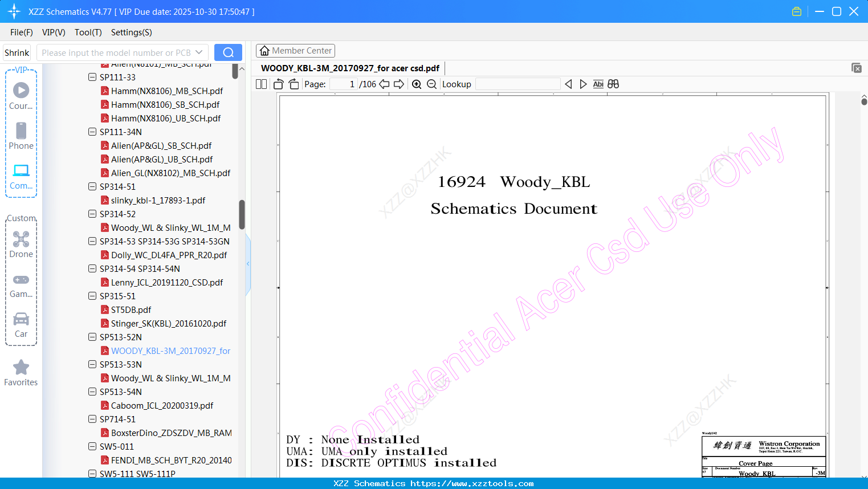This screenshot has height=489, width=868.
Task: Click the Shrink button
Action: click(x=17, y=52)
